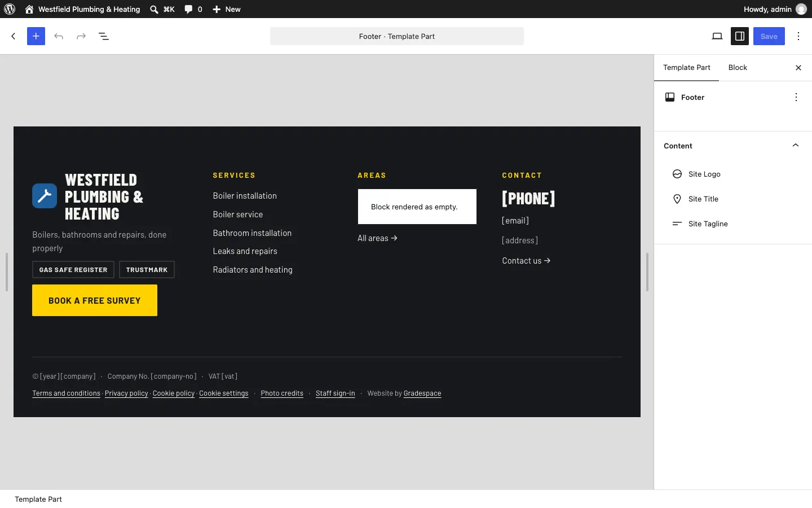Select the Block rendered as empty placeholder
The width and height of the screenshot is (812, 508).
(x=417, y=207)
